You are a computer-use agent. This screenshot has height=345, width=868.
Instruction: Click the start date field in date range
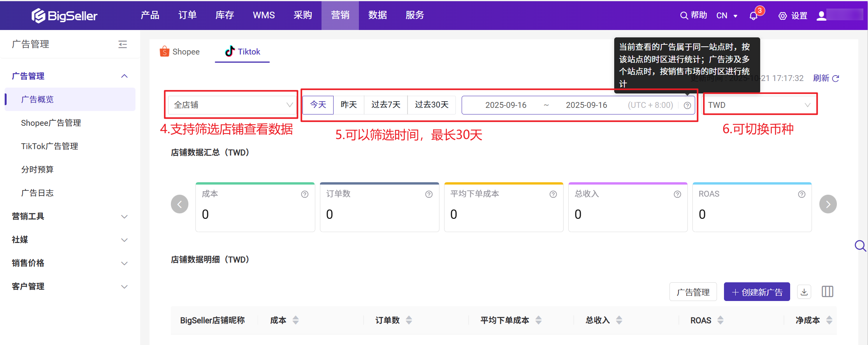[x=505, y=105]
